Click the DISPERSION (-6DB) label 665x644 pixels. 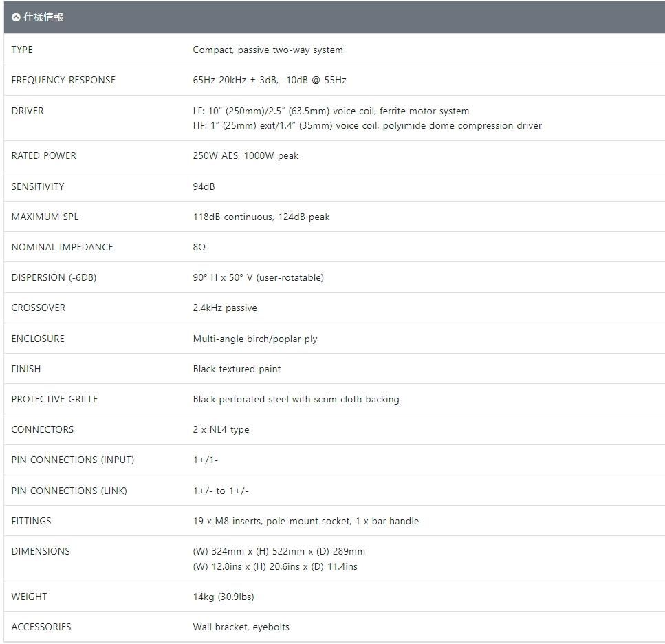tap(54, 277)
